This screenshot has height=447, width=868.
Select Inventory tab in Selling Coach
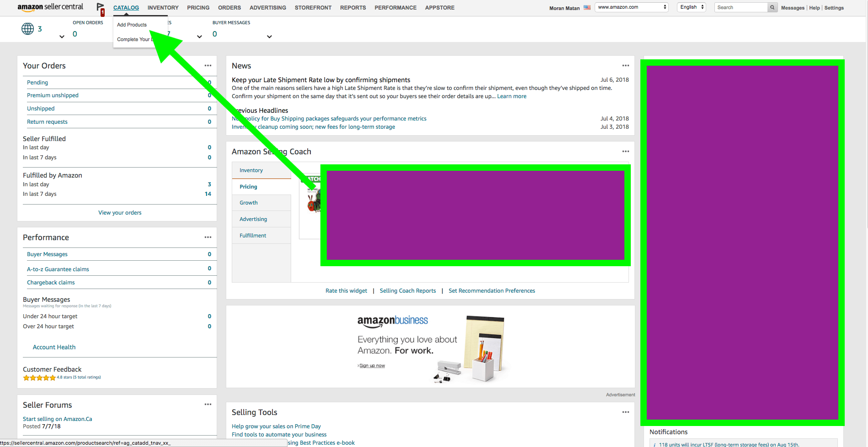click(x=261, y=170)
